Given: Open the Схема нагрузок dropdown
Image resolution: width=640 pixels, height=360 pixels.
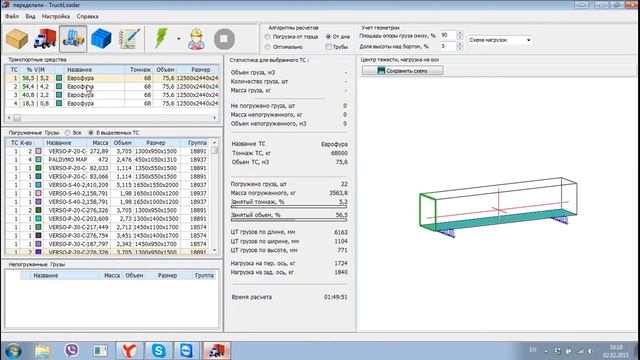Looking at the screenshot, I should [x=500, y=40].
